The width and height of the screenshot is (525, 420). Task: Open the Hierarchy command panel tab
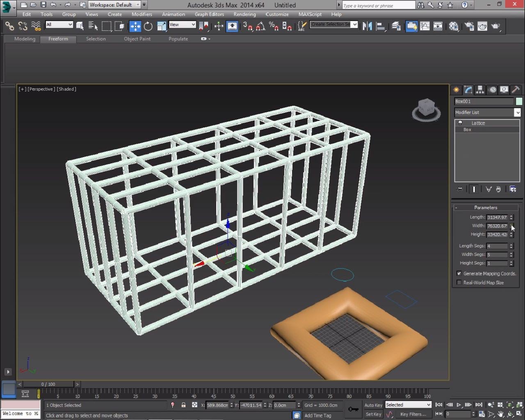coord(480,90)
